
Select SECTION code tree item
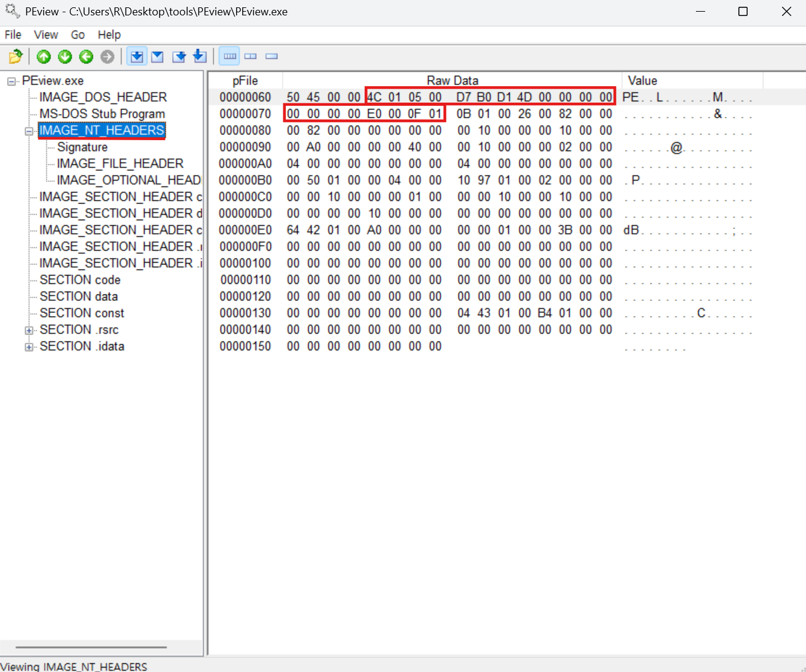coord(80,280)
